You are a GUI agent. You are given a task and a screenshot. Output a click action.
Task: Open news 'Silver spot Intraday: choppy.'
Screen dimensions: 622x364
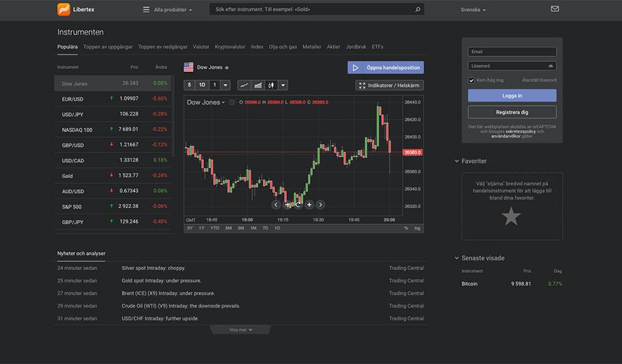pyautogui.click(x=153, y=268)
